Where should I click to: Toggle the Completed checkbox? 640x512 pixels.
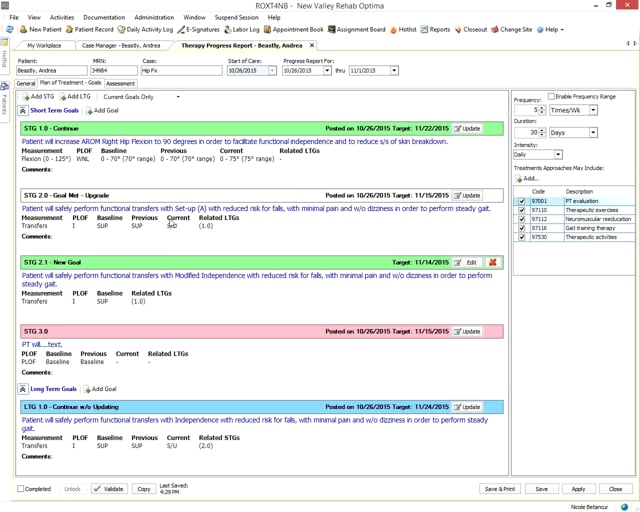pyautogui.click(x=22, y=489)
